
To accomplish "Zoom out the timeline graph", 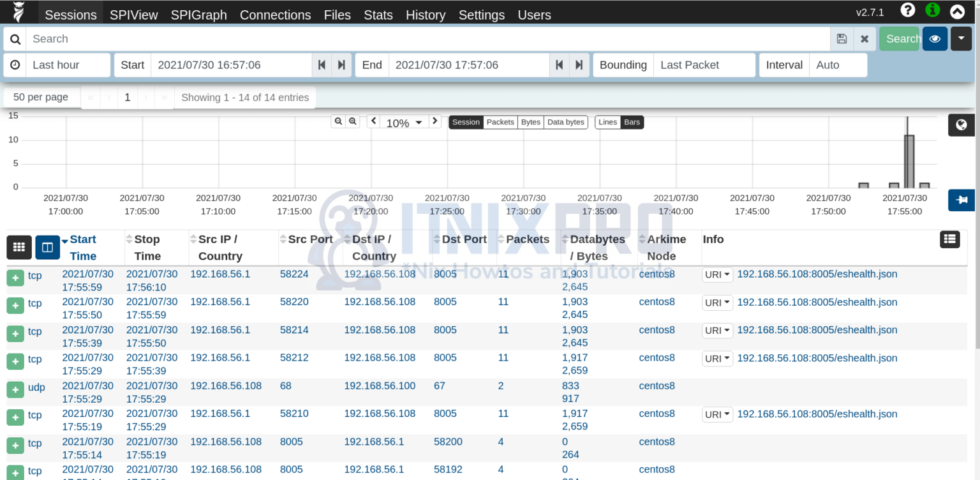I will coord(338,121).
